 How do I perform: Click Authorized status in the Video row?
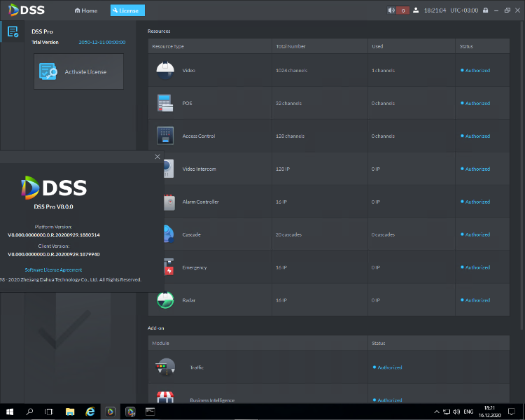click(475, 70)
